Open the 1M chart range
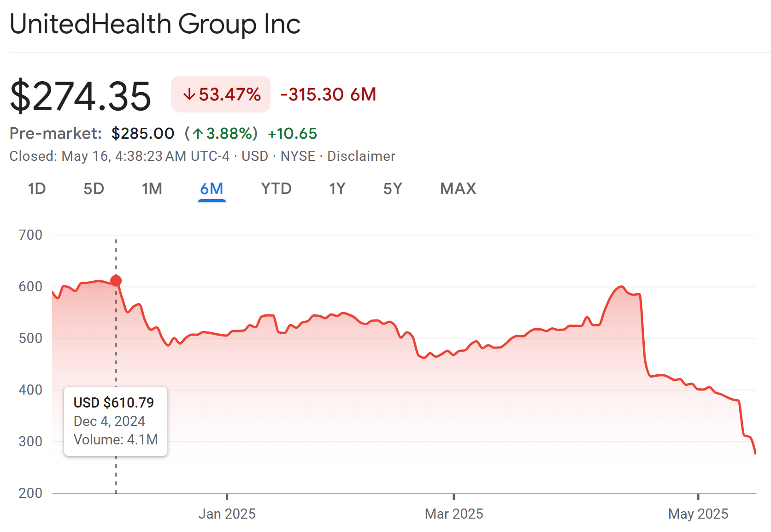This screenshot has height=532, width=771. pos(152,189)
